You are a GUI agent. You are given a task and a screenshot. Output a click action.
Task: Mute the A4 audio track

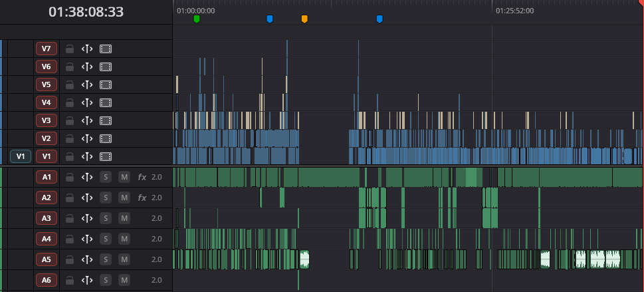[x=124, y=239]
